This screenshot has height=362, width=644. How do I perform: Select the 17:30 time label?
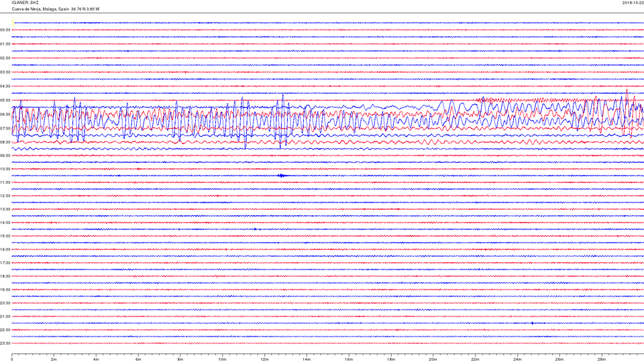tap(5, 263)
